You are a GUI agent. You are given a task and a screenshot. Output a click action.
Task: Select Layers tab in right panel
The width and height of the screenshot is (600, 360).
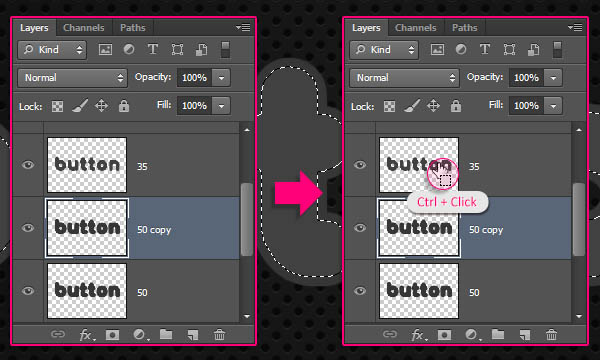coord(367,28)
